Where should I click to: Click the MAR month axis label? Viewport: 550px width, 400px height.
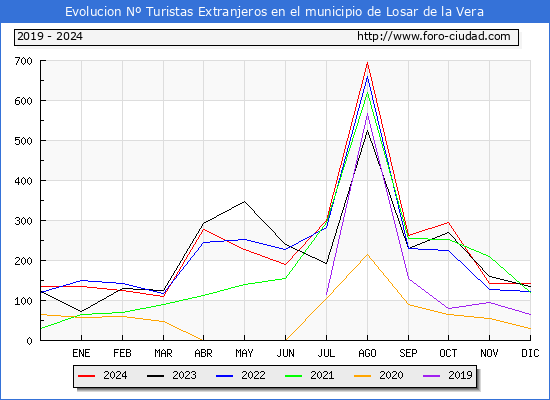pos(163,353)
